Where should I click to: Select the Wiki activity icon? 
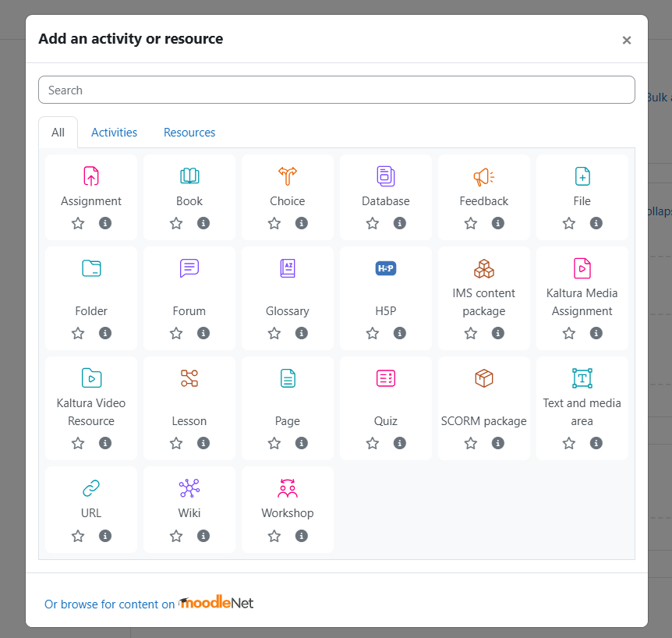[x=189, y=488]
